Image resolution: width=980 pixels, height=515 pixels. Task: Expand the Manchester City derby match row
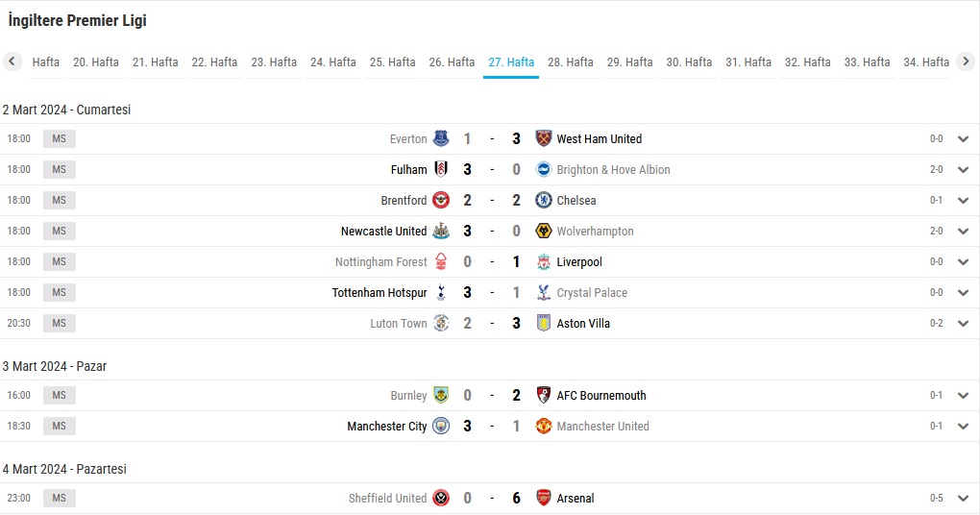(963, 426)
